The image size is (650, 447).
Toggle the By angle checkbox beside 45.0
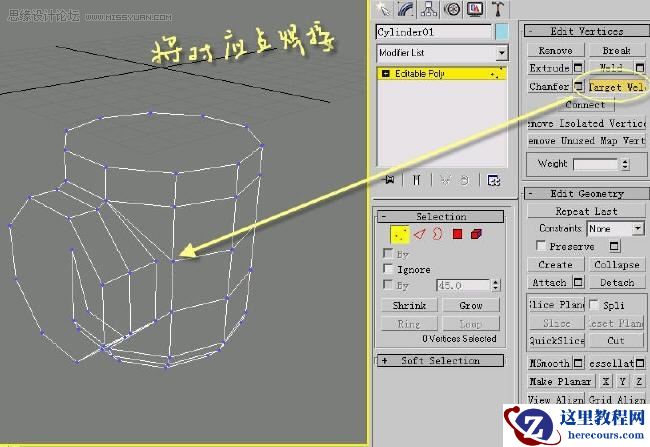tap(388, 284)
